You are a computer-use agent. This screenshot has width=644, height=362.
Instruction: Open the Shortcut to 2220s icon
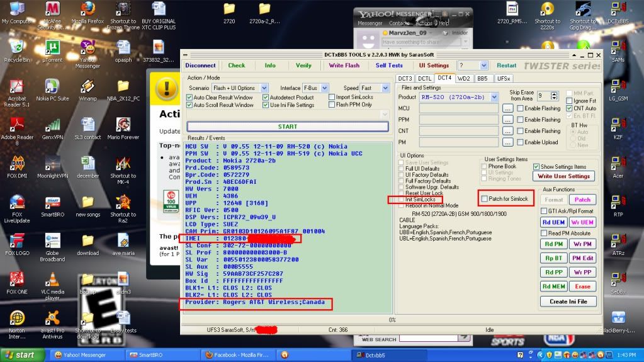pyautogui.click(x=547, y=14)
